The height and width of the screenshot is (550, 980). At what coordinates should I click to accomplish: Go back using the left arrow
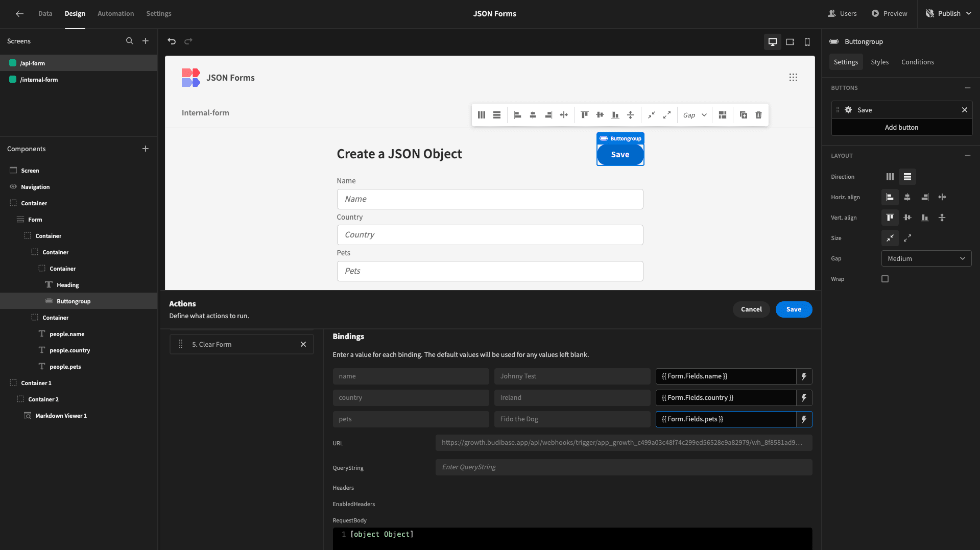tap(19, 14)
